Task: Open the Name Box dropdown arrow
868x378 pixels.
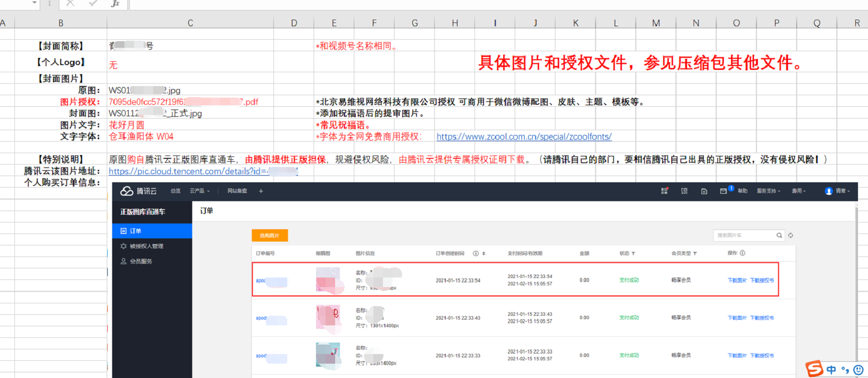Action: [34, 3]
